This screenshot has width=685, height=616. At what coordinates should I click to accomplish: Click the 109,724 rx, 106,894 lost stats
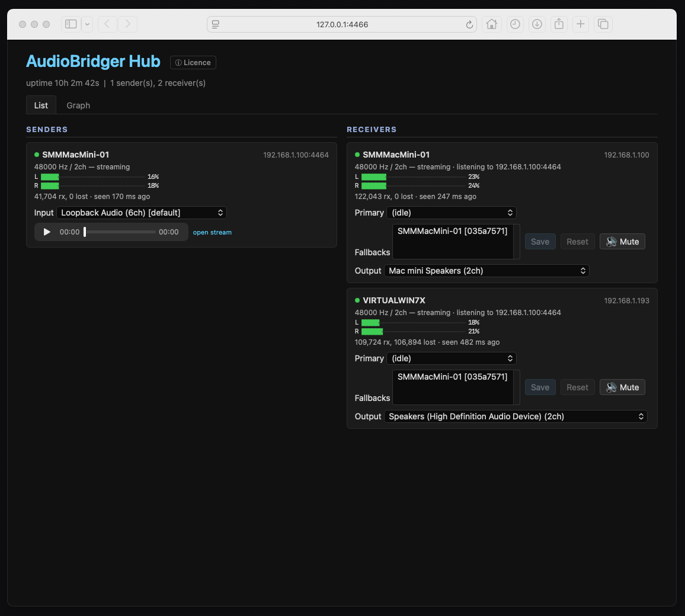tap(395, 342)
